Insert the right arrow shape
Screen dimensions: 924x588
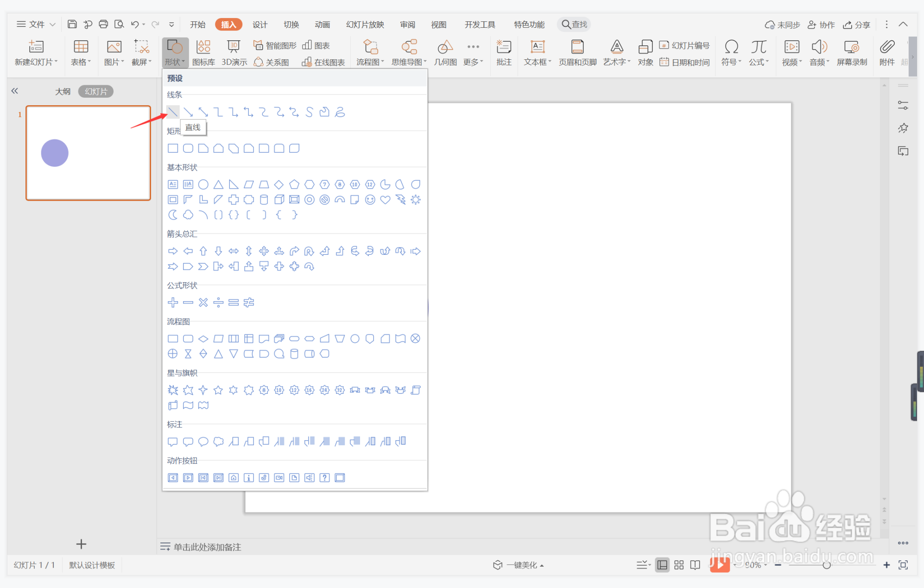point(173,251)
